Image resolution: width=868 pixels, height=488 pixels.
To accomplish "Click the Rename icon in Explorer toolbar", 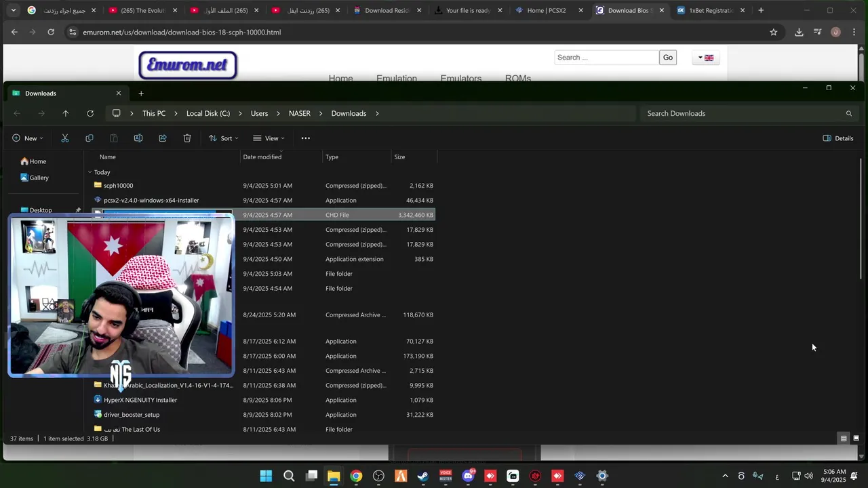I will point(138,138).
